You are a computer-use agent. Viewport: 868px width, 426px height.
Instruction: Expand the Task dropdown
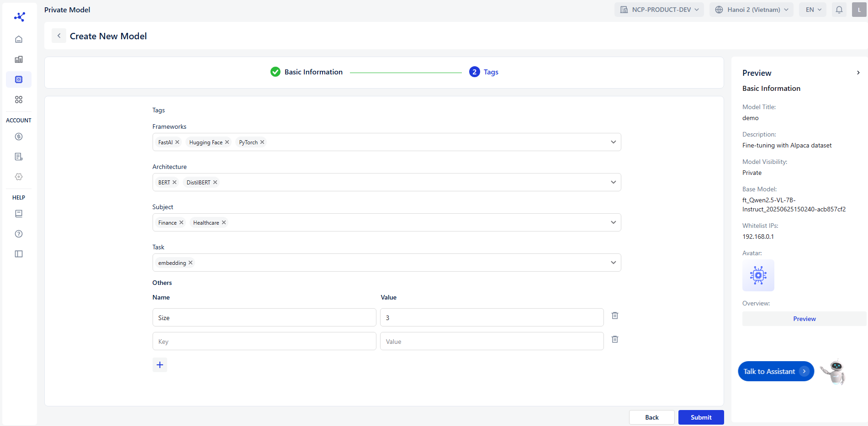[x=613, y=263]
